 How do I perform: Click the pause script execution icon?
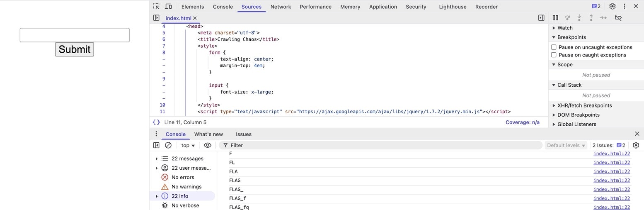coord(555,18)
